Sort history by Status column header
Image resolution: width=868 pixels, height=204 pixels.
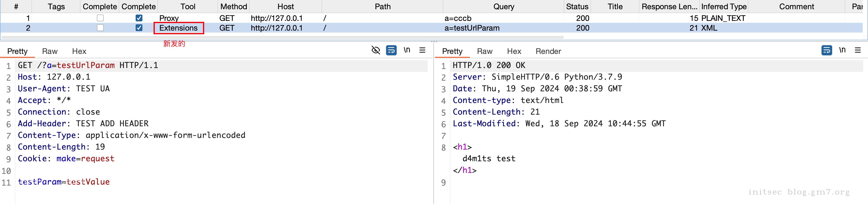(x=577, y=6)
